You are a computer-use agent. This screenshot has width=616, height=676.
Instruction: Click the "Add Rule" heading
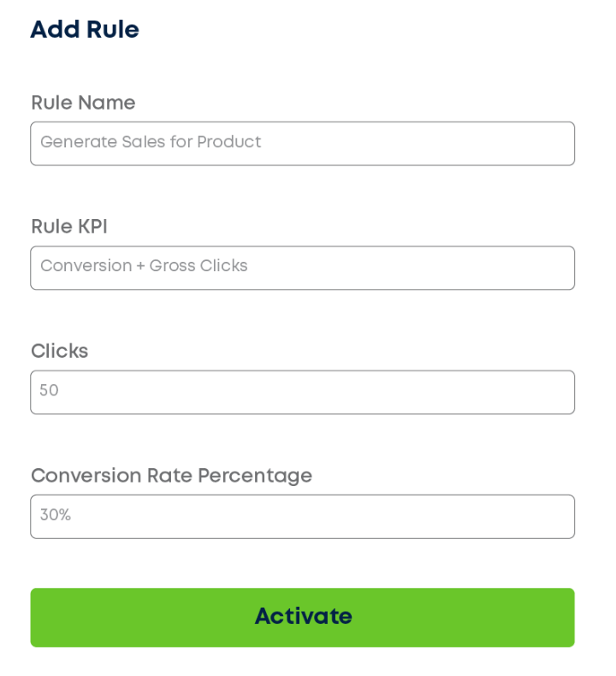pos(85,30)
